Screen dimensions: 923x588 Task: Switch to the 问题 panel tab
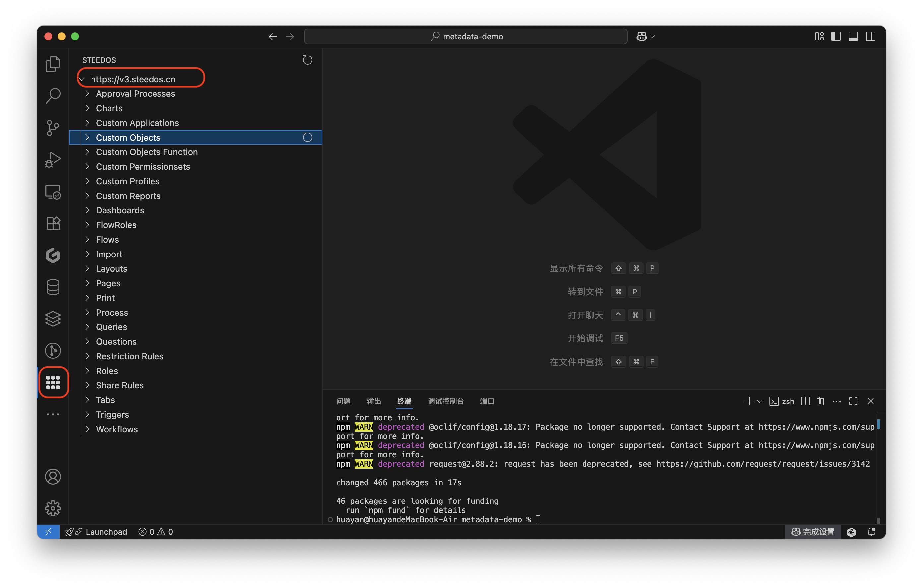343,401
